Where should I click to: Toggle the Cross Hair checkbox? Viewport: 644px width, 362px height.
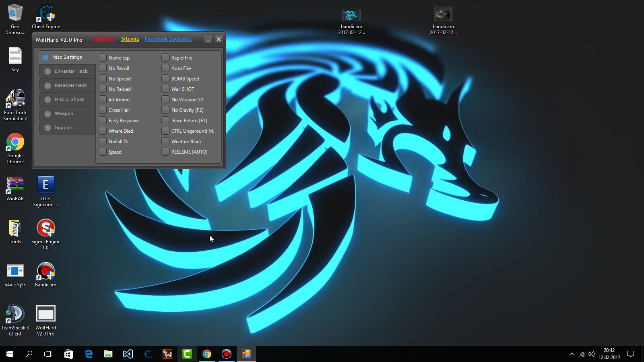pos(103,110)
